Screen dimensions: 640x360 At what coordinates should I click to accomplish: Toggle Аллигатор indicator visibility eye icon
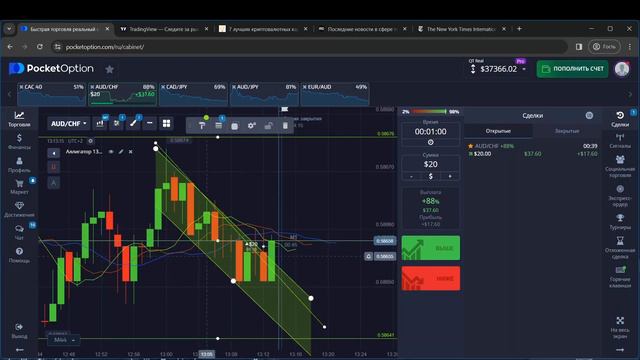(x=111, y=152)
